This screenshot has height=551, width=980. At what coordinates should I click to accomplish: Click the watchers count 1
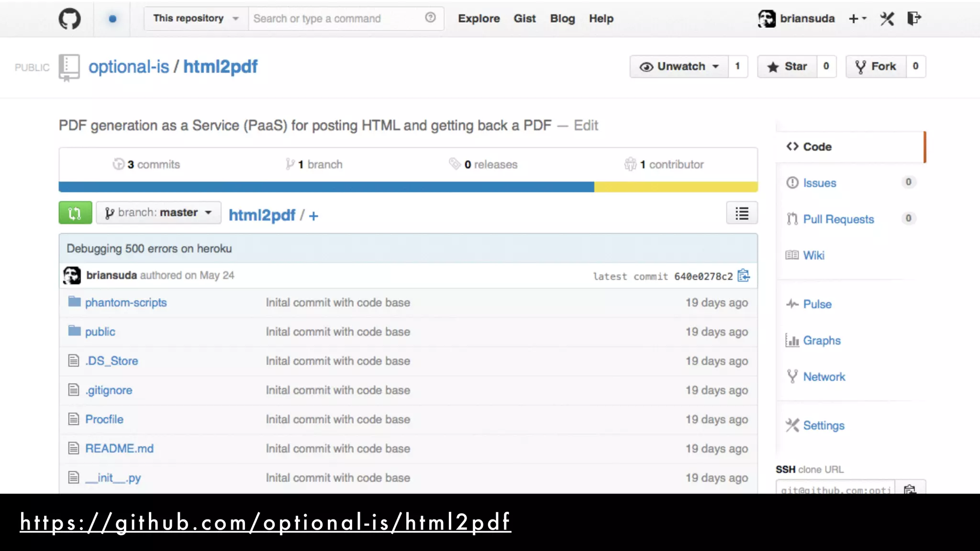click(x=738, y=66)
